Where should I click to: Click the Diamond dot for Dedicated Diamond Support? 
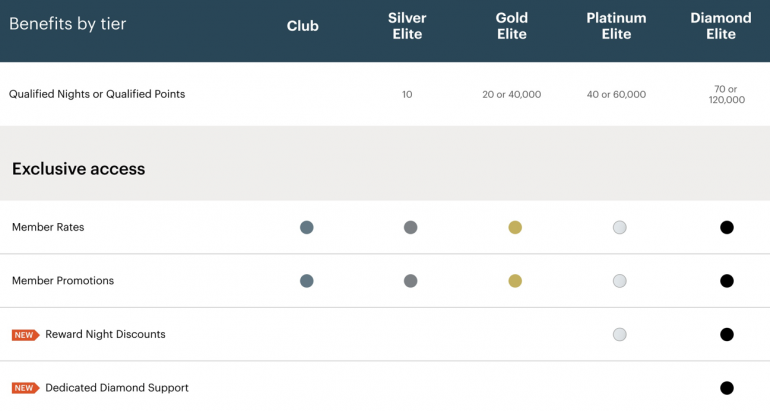[x=727, y=388]
